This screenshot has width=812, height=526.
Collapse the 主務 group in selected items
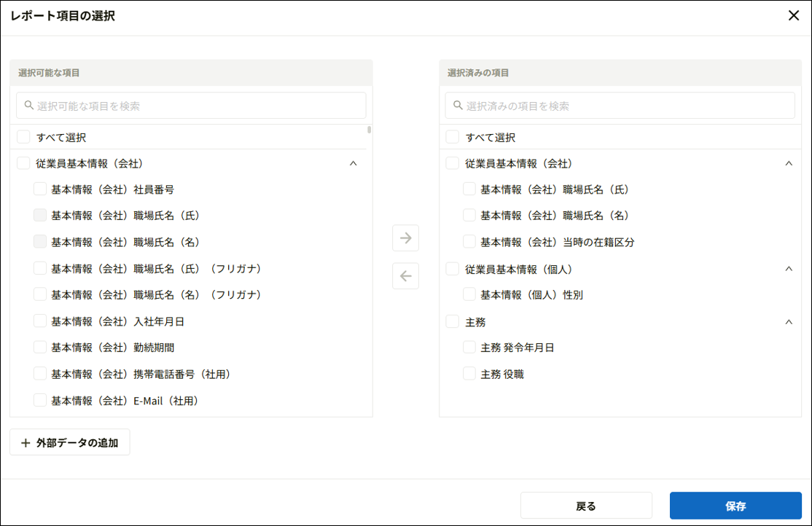click(x=789, y=321)
